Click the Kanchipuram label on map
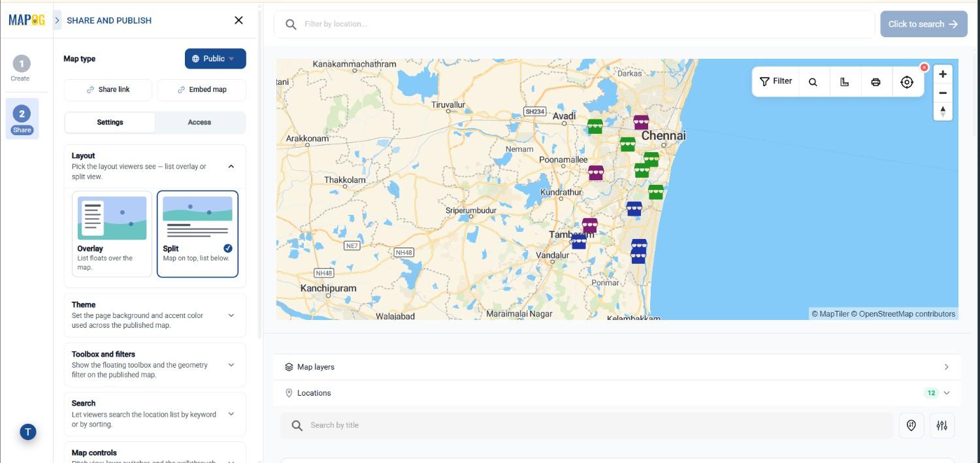This screenshot has width=980, height=463. click(x=329, y=288)
